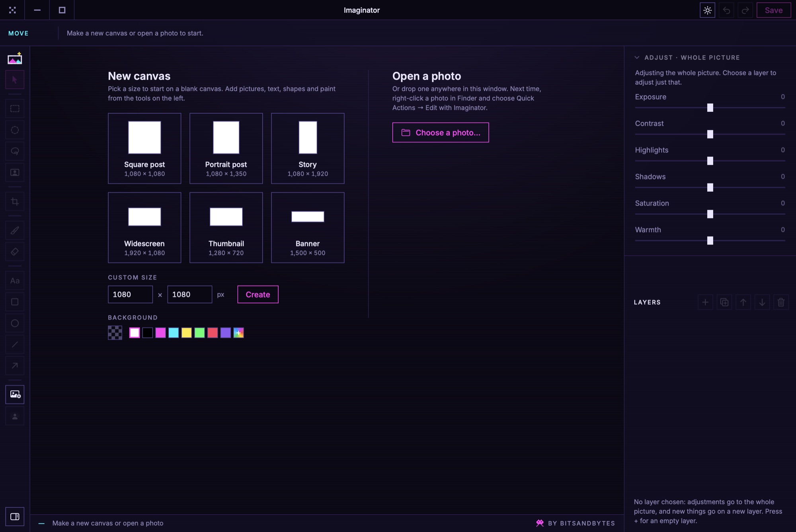
Task: Select the Move arrow tool
Action: click(15, 80)
